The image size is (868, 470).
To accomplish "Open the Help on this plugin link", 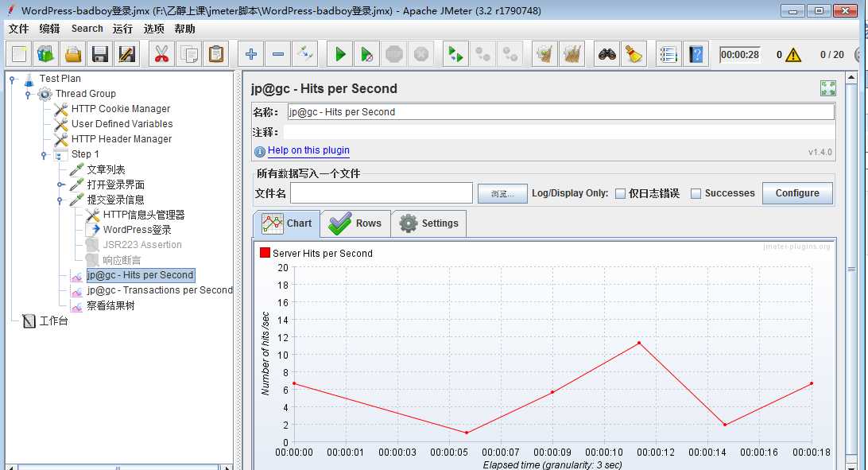I will click(308, 150).
